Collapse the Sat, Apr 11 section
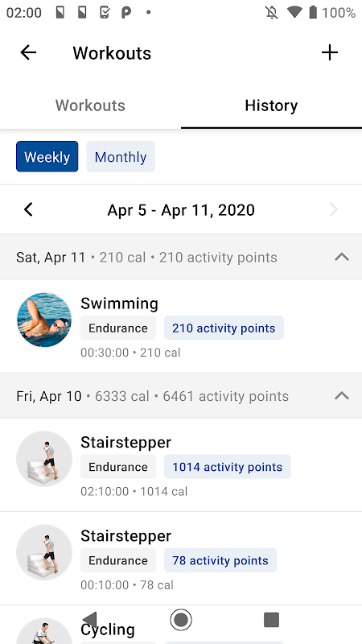The height and width of the screenshot is (644, 362). pyautogui.click(x=341, y=257)
